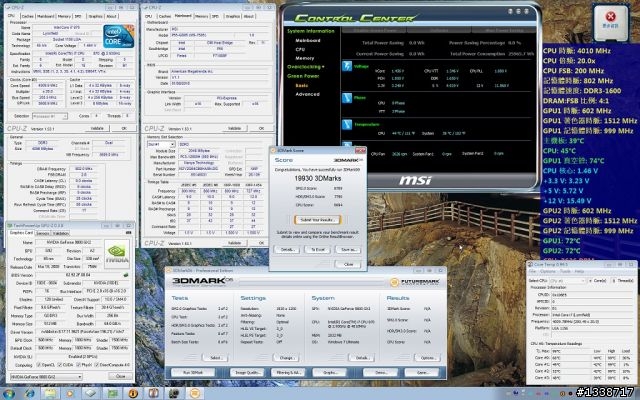Click the Filtering & AA button

(288, 373)
